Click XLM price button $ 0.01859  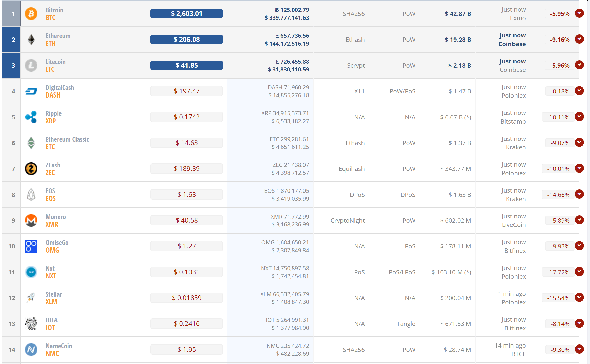(187, 298)
